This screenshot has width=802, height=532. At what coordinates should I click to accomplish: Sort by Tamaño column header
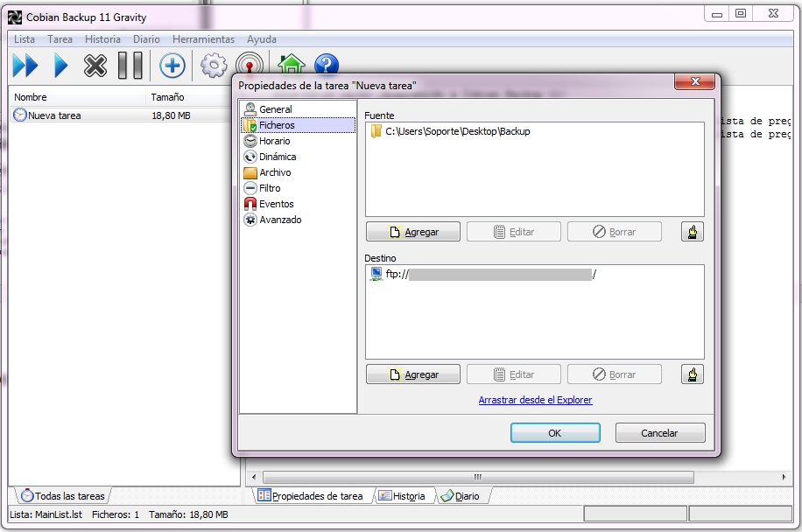189,97
